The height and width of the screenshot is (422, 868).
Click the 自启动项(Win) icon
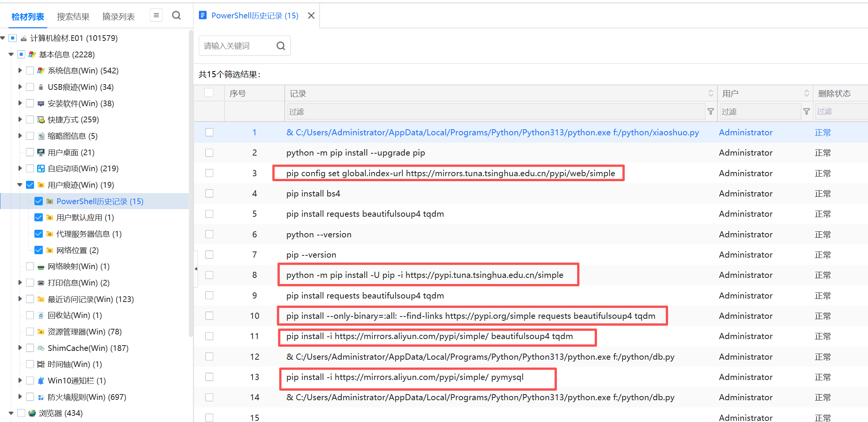tap(41, 169)
